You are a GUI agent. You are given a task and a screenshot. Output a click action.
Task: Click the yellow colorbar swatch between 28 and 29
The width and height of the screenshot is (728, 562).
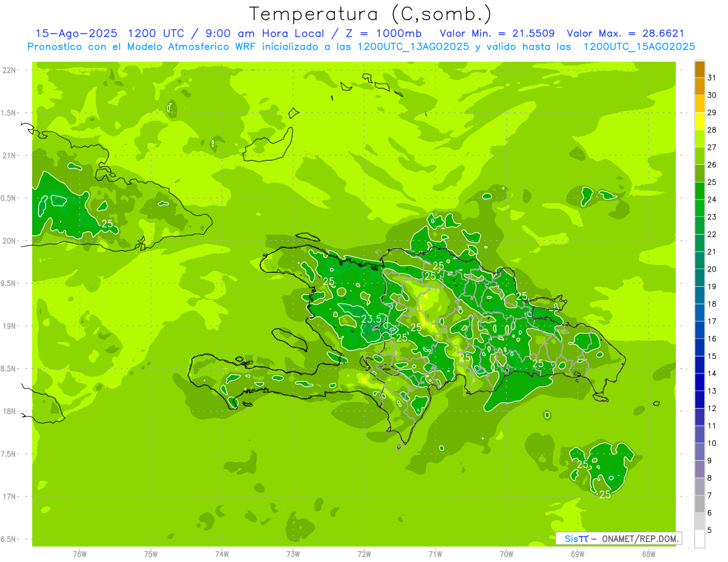(x=699, y=121)
